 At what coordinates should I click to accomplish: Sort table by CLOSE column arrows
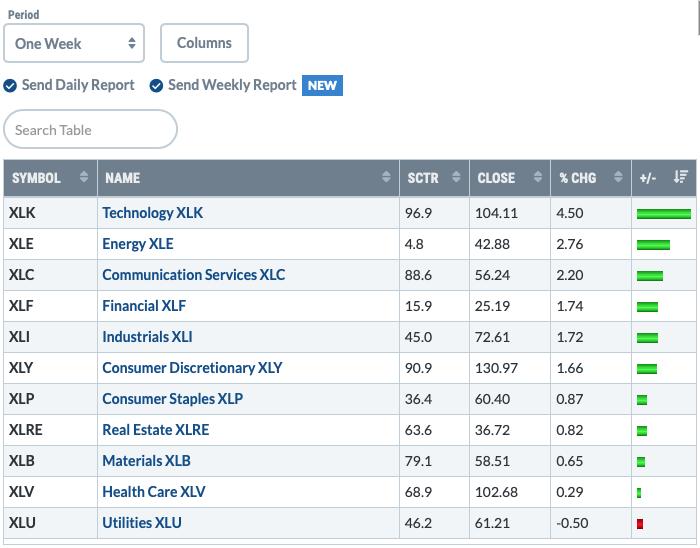click(538, 177)
